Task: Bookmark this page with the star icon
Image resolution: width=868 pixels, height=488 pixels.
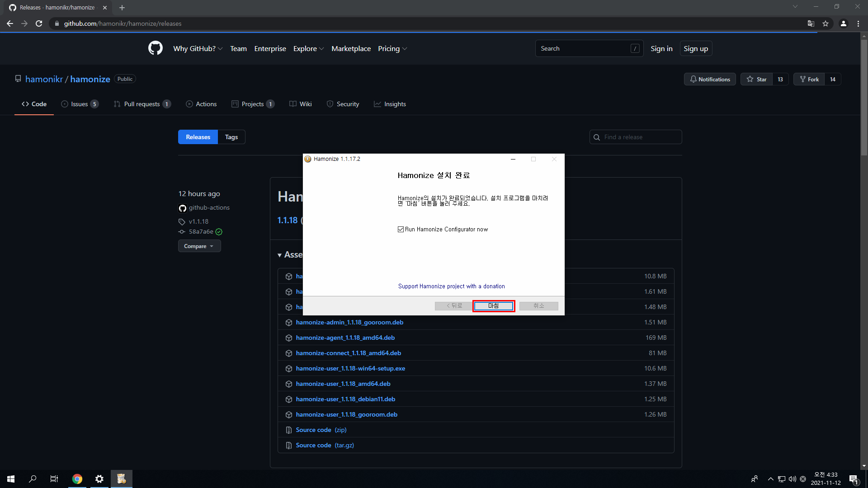Action: (x=826, y=23)
